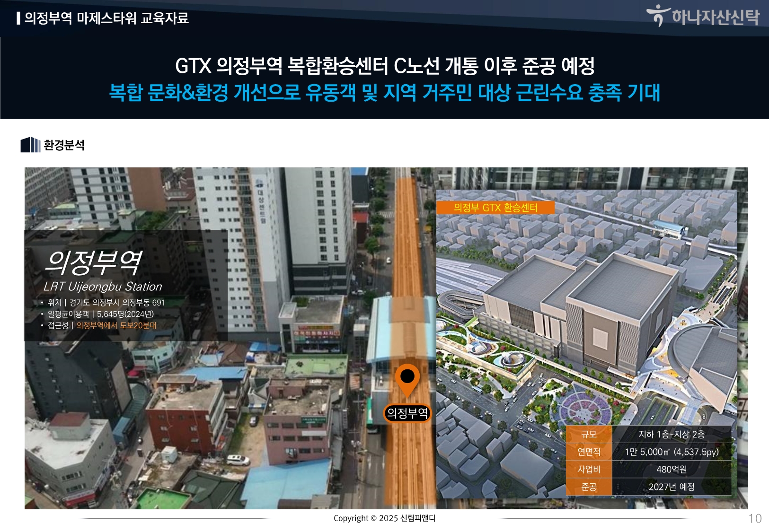This screenshot has height=532, width=769.
Task: Click the 준공 table header cell
Action: (x=589, y=487)
